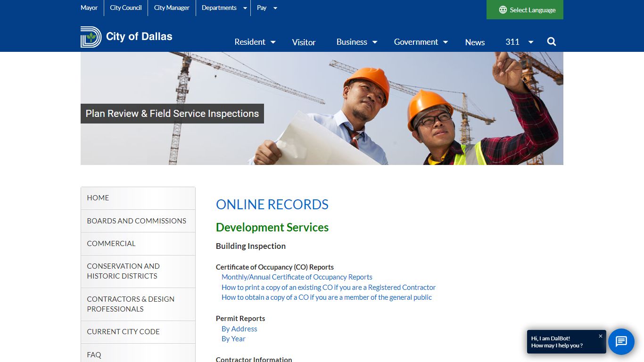This screenshot has height=362, width=644.
Task: Click the Select Language button
Action: tap(525, 10)
